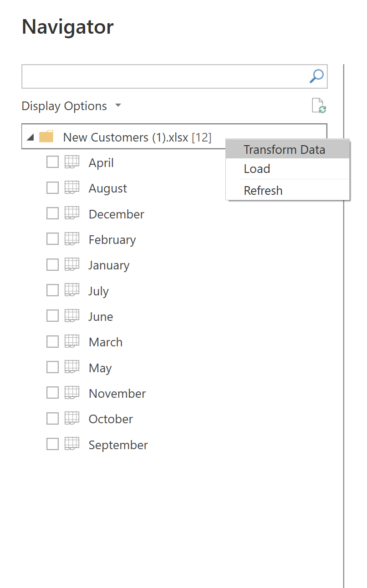Select the October sheet name

coord(111,419)
